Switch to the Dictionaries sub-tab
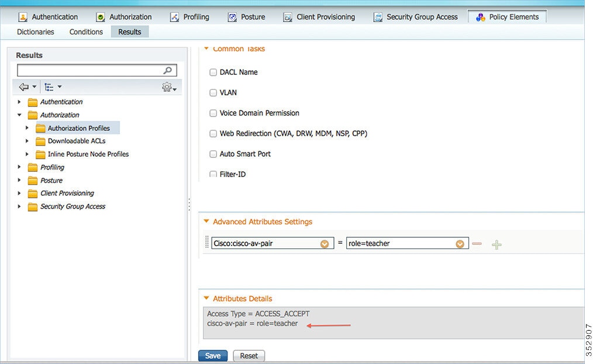The width and height of the screenshot is (593, 364). point(36,32)
